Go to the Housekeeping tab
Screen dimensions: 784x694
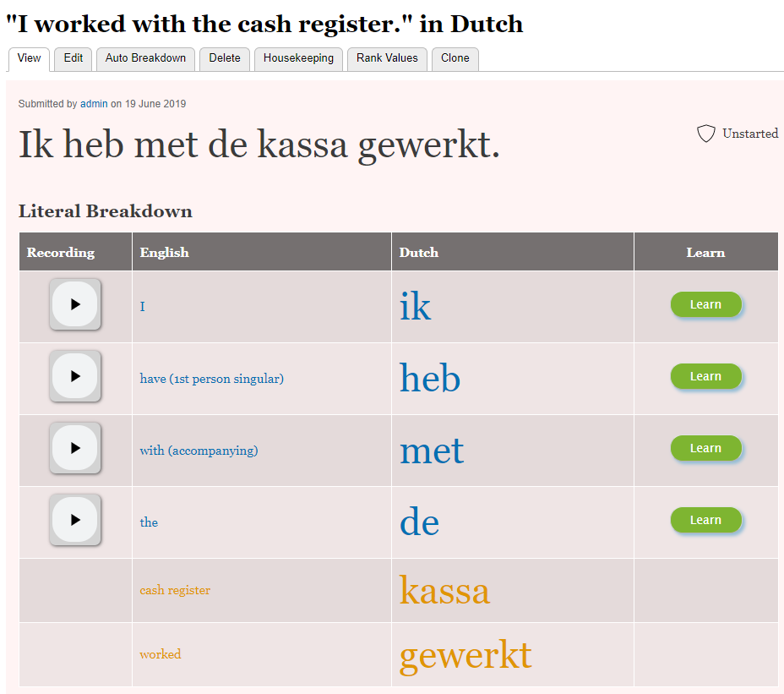pyautogui.click(x=298, y=58)
